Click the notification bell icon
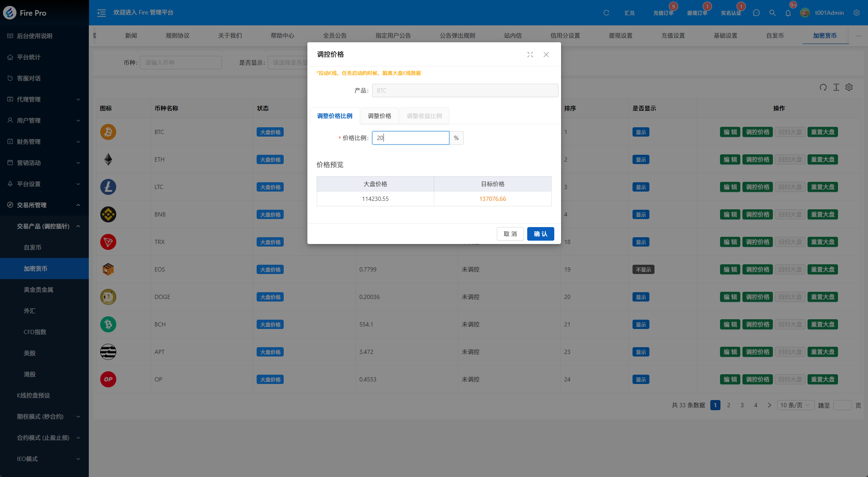868x477 pixels. (x=788, y=13)
